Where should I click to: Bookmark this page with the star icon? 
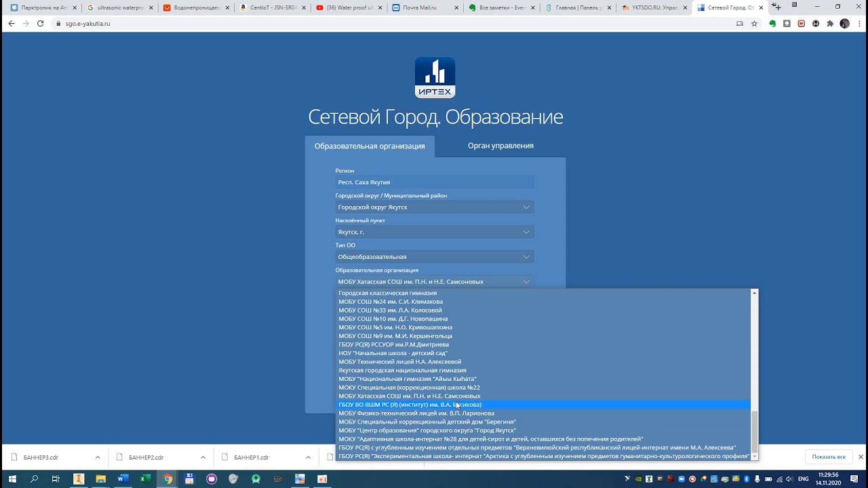[x=754, y=23]
